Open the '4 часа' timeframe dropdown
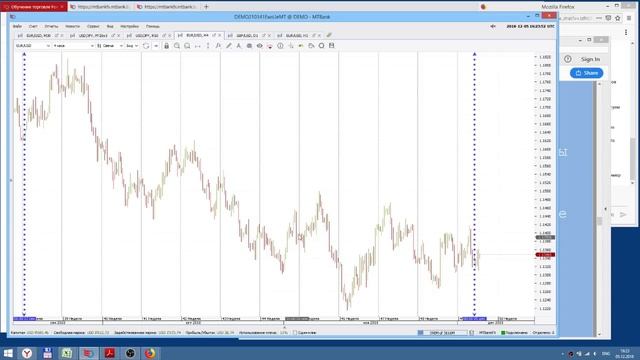 click(73, 46)
